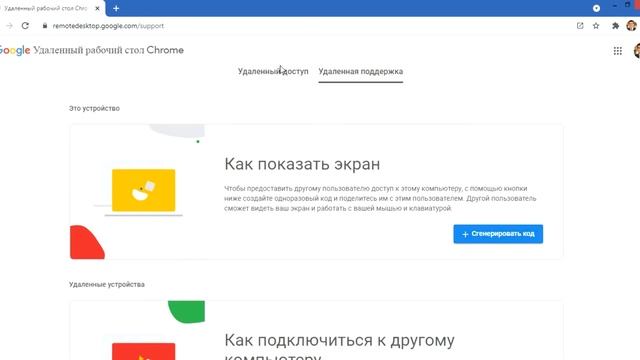The width and height of the screenshot is (640, 360).
Task: Click the 'Как показать экран' heading
Action: click(302, 164)
